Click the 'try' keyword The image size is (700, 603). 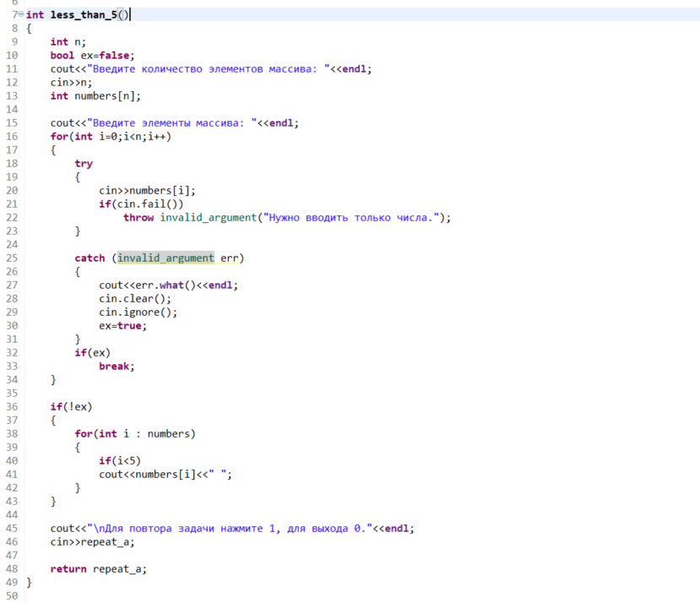84,164
